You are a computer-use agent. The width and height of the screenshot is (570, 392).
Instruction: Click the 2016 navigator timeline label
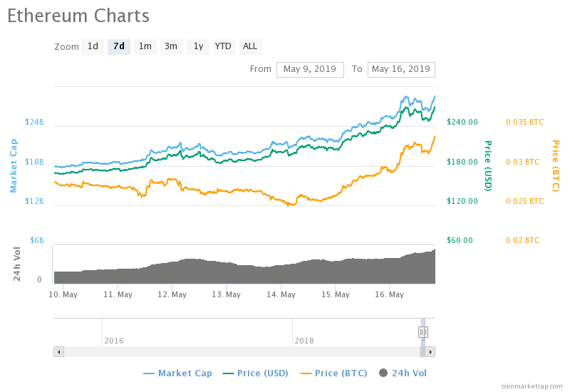click(x=114, y=341)
